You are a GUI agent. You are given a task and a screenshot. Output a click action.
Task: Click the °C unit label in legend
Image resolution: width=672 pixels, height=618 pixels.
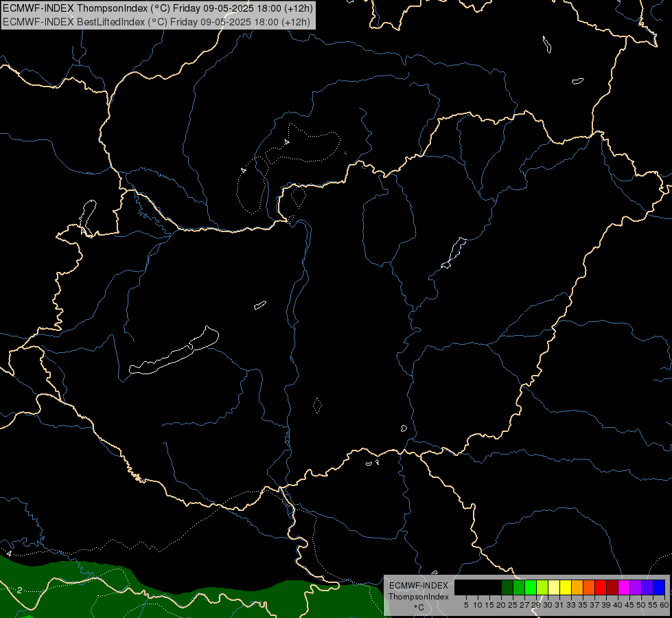tap(419, 608)
